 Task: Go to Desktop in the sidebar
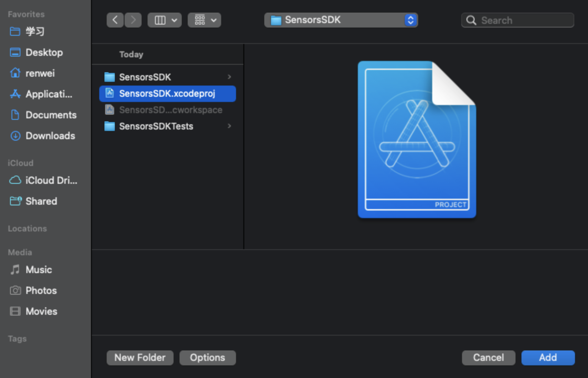point(36,52)
